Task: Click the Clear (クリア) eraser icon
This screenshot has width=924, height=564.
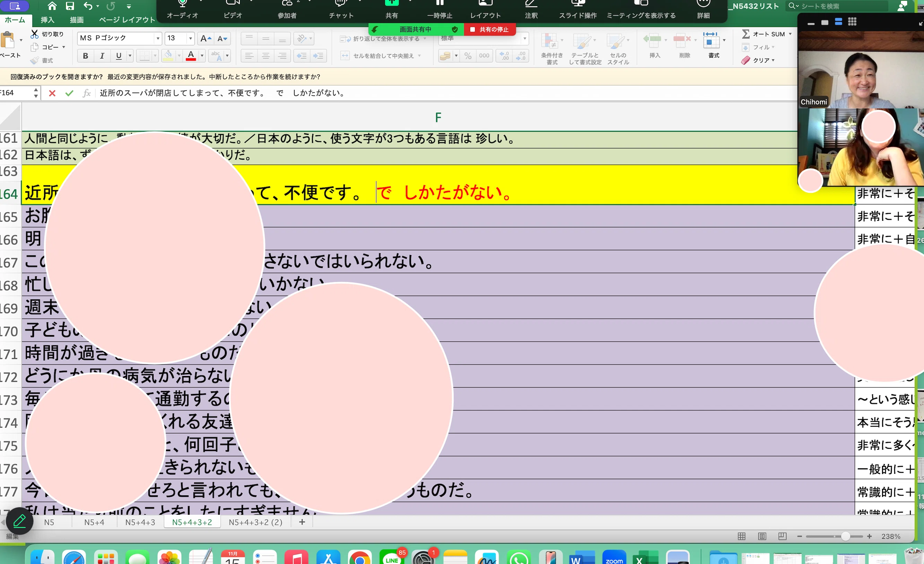Action: click(746, 60)
